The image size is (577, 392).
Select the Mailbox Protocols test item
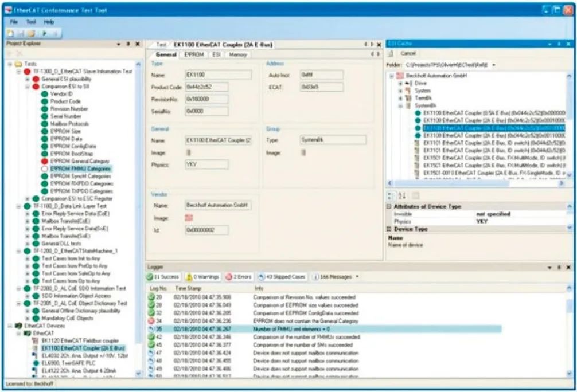click(x=69, y=124)
